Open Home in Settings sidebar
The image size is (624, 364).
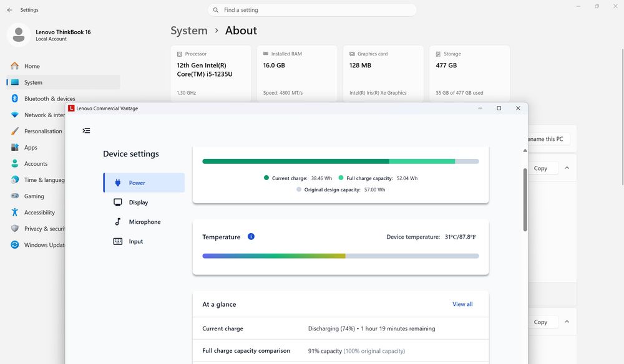coord(63,66)
